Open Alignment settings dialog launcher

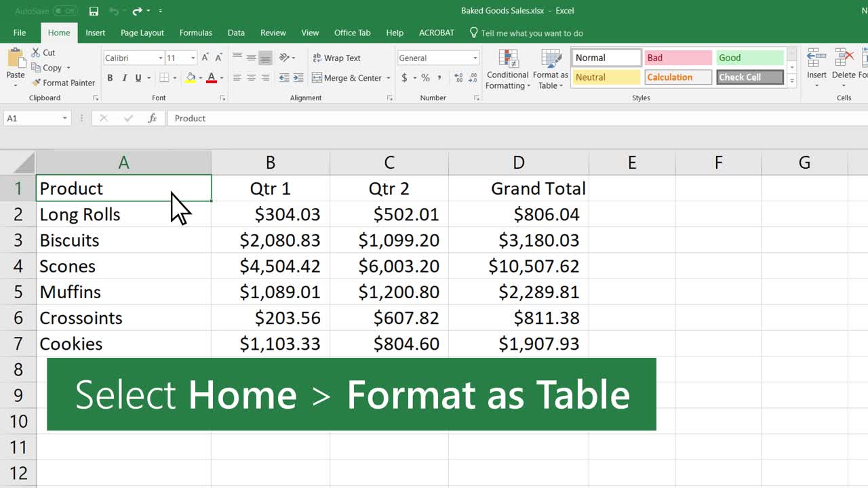point(389,98)
